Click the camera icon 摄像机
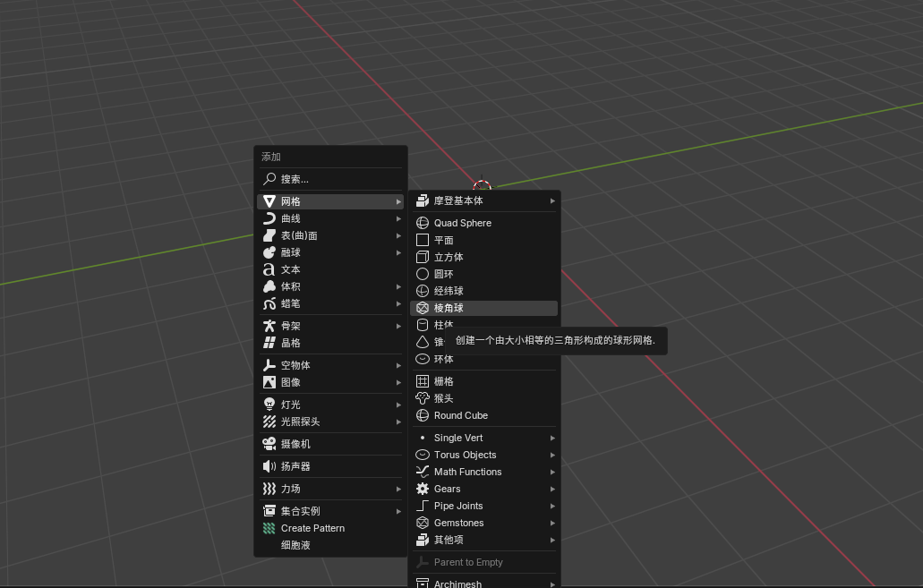Viewport: 923px width, 588px height. click(269, 444)
